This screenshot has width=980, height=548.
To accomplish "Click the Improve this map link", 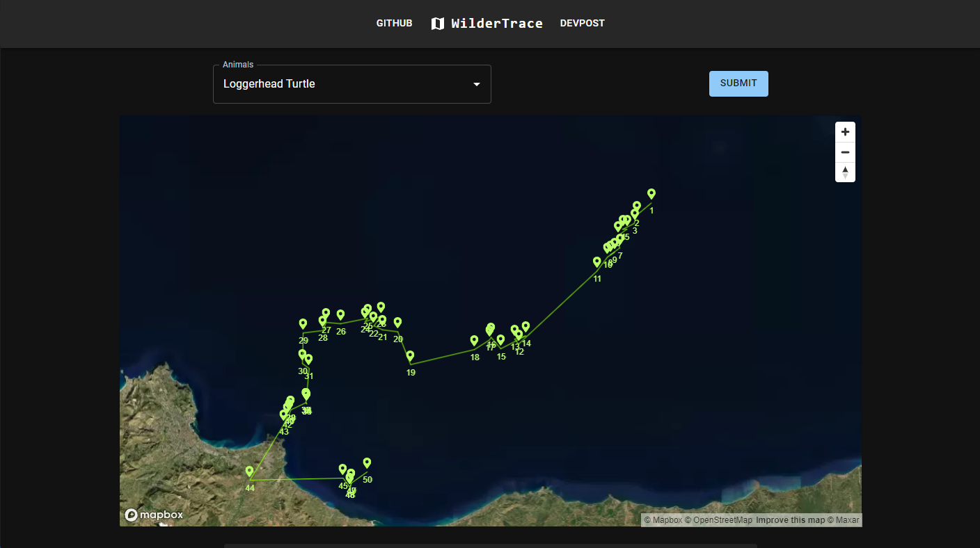I will (x=791, y=520).
